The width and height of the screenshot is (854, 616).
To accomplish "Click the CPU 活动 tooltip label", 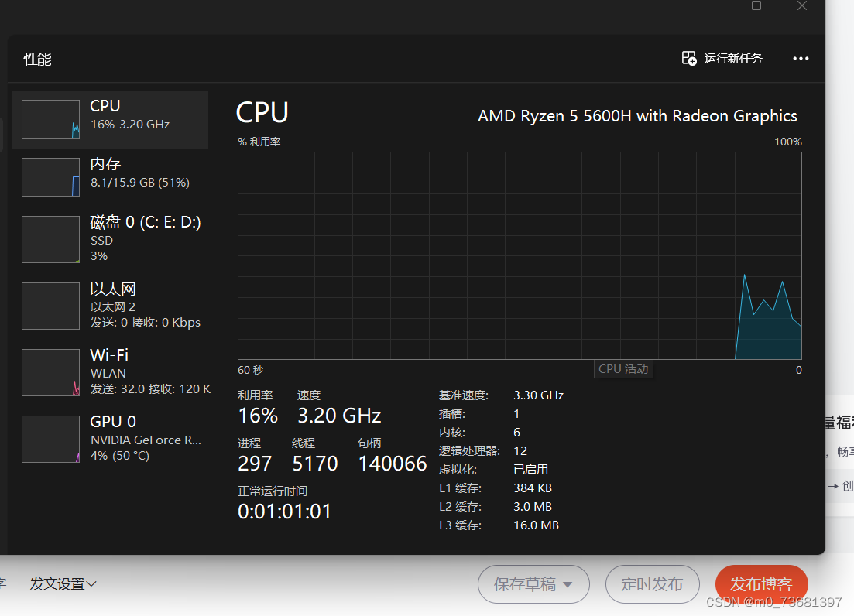I will [623, 369].
